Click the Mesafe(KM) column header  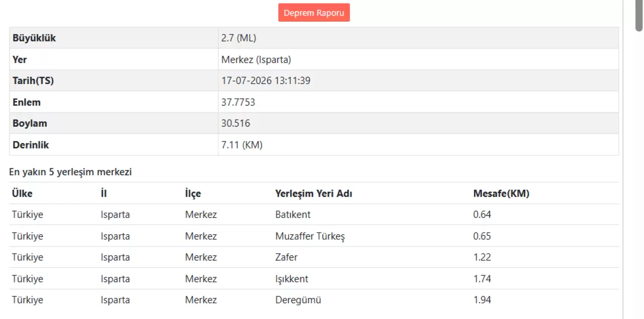click(501, 193)
